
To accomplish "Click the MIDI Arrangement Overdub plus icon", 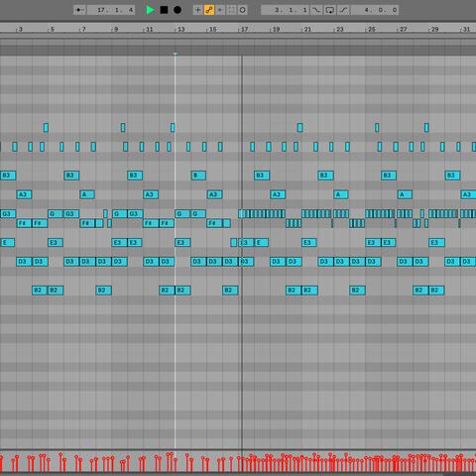I will point(197,10).
